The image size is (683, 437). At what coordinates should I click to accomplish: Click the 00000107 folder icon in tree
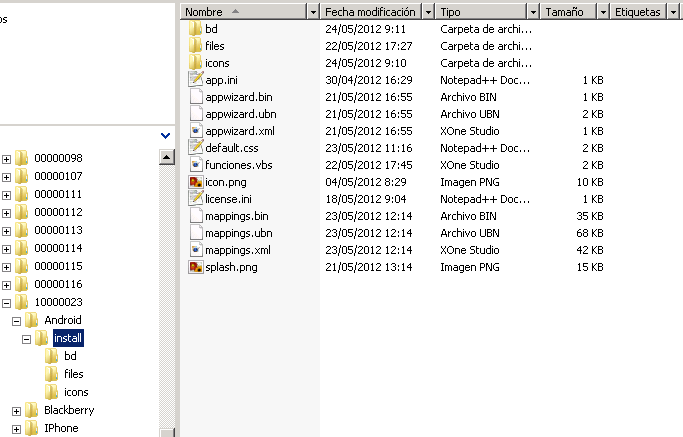coord(21,176)
